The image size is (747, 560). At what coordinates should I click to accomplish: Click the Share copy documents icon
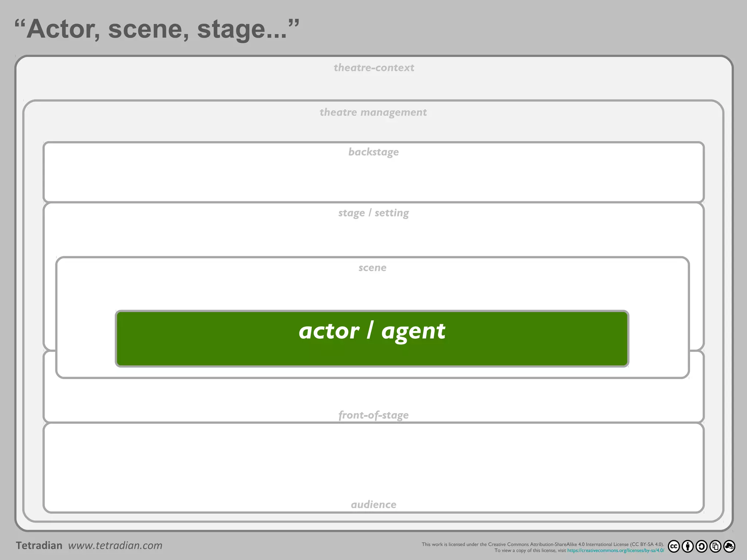[715, 546]
